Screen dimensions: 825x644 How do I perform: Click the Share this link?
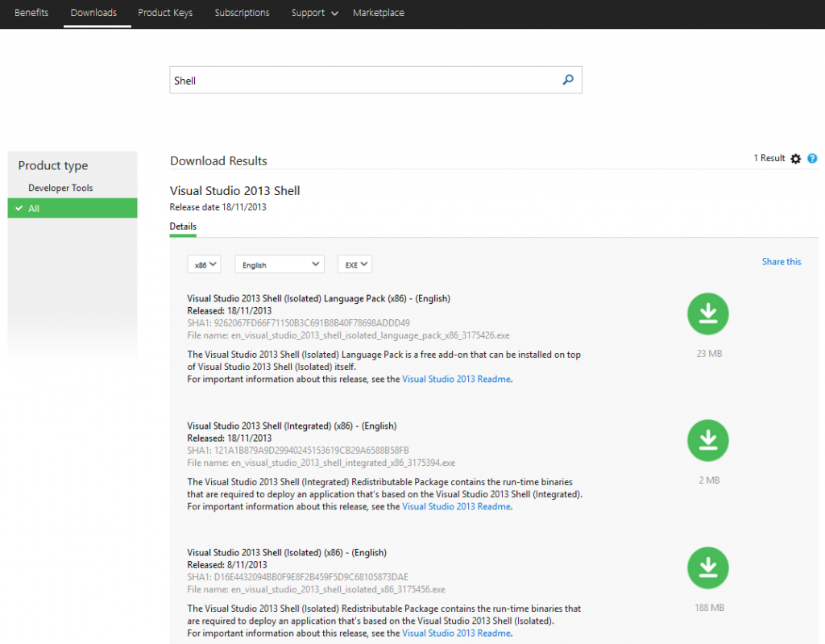point(781,262)
